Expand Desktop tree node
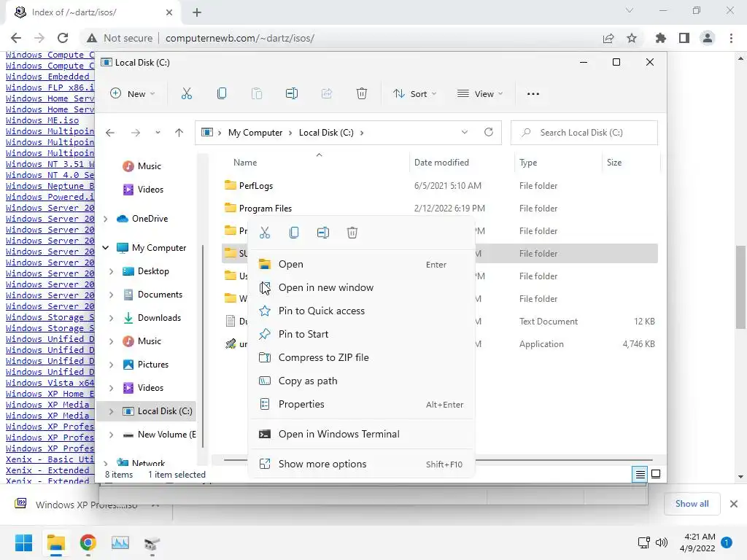Image resolution: width=747 pixels, height=560 pixels. 111,271
